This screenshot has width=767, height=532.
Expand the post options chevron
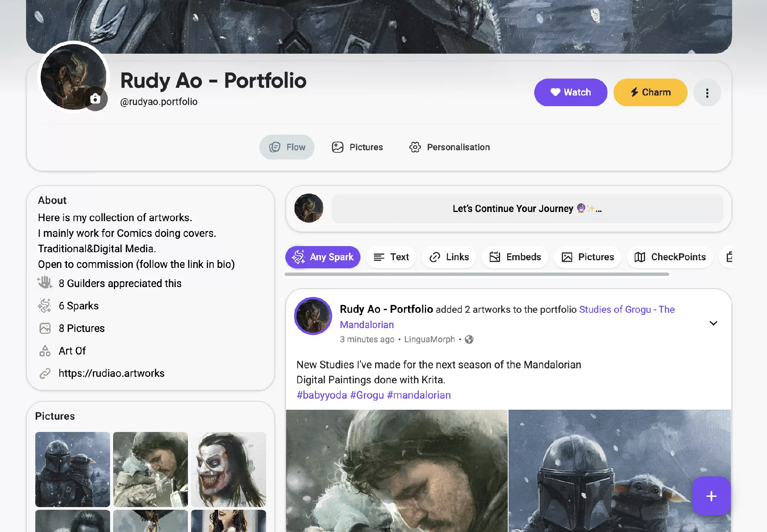pos(713,323)
